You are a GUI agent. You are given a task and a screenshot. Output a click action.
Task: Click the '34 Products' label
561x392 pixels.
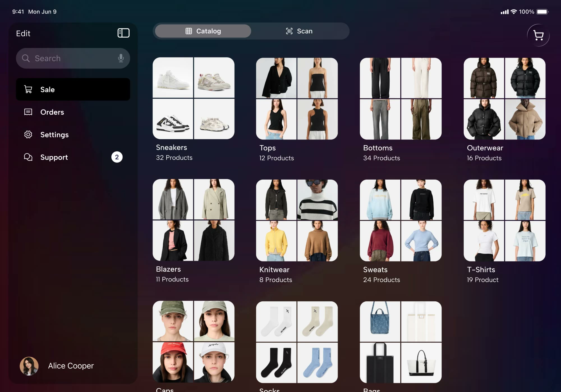tap(381, 158)
